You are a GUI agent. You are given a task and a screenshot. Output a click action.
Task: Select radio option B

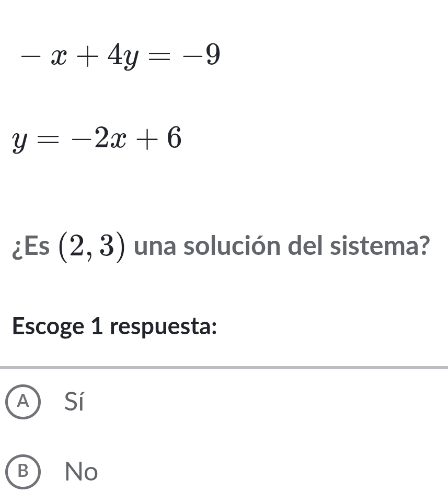pos(24,471)
